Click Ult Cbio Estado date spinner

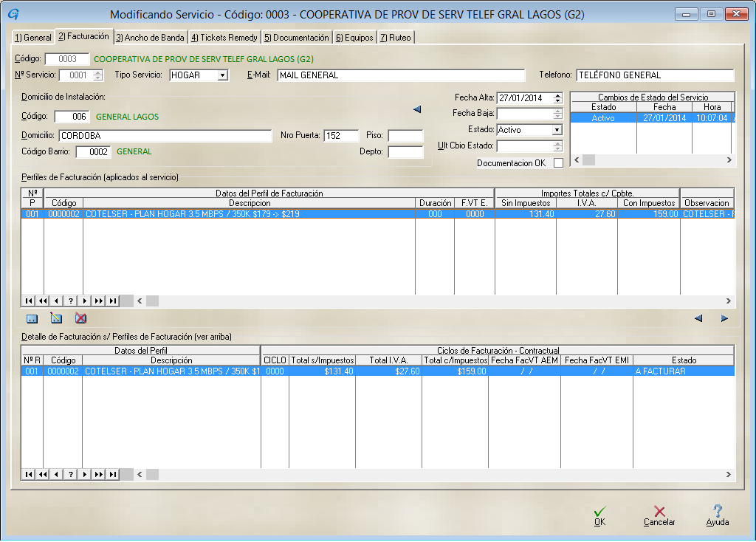click(x=558, y=146)
